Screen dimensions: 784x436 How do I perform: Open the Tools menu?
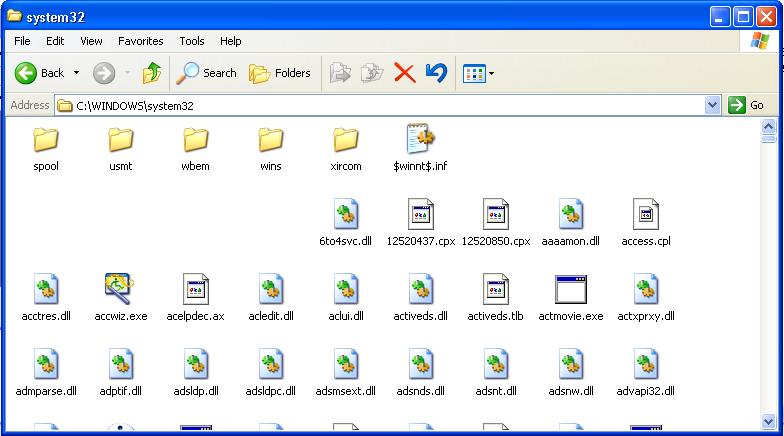(x=192, y=41)
